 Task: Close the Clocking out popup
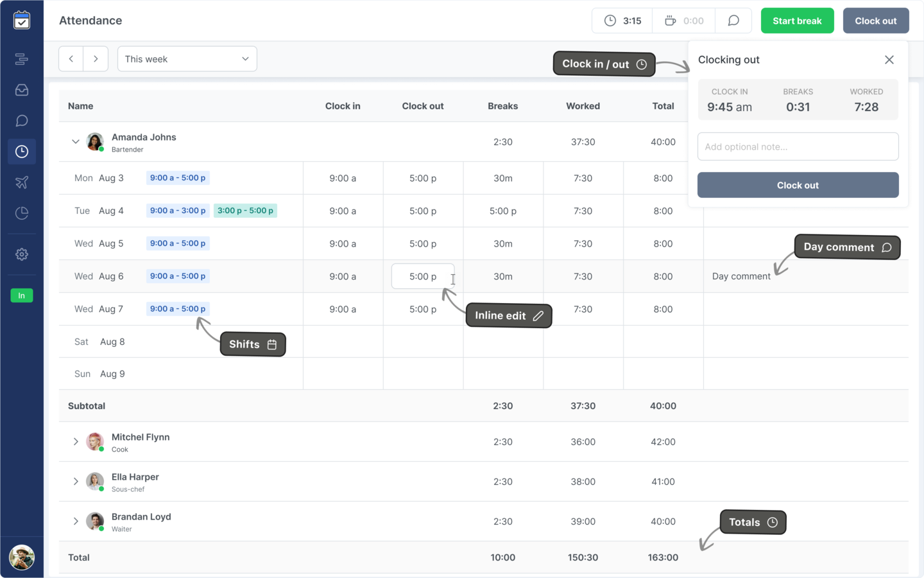point(889,59)
